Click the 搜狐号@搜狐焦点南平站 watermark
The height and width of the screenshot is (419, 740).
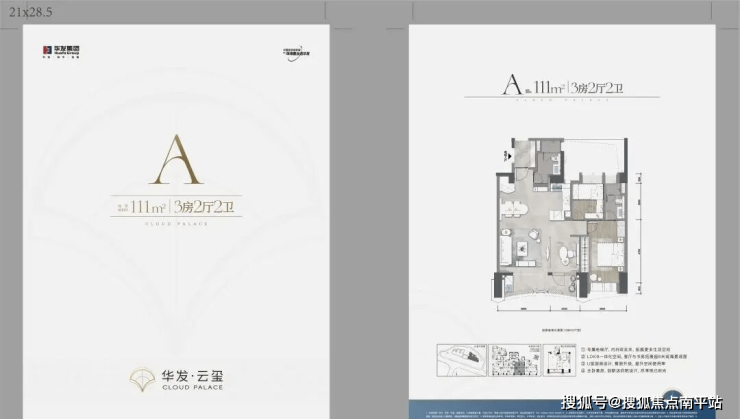[x=640, y=402]
